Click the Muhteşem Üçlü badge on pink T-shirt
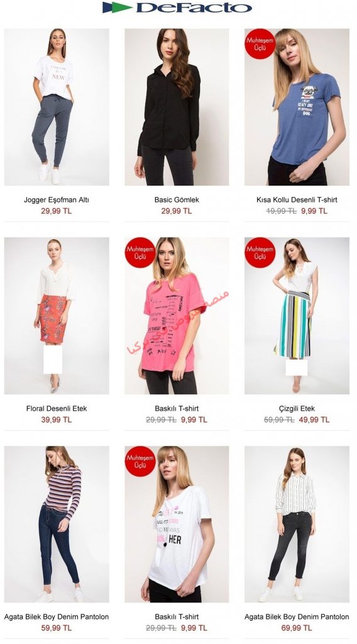This screenshot has height=644, width=357. (140, 252)
